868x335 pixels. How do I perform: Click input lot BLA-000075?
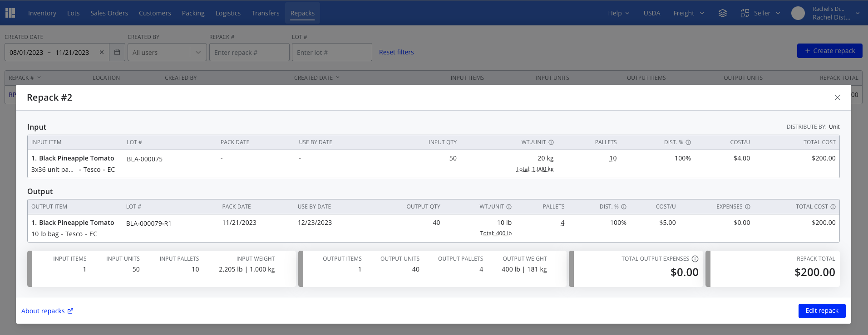144,159
